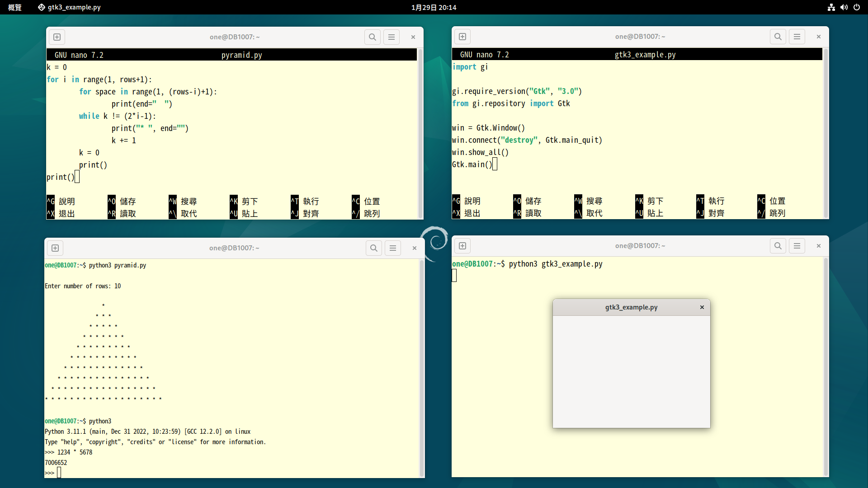The height and width of the screenshot is (488, 868).
Task: Add new tab in Python REPL terminal
Action: pos(55,248)
